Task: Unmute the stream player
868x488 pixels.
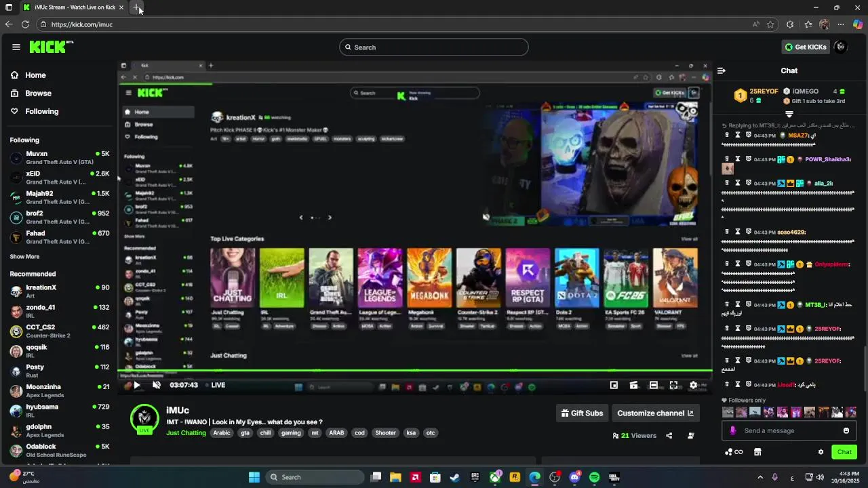Action: [x=157, y=385]
